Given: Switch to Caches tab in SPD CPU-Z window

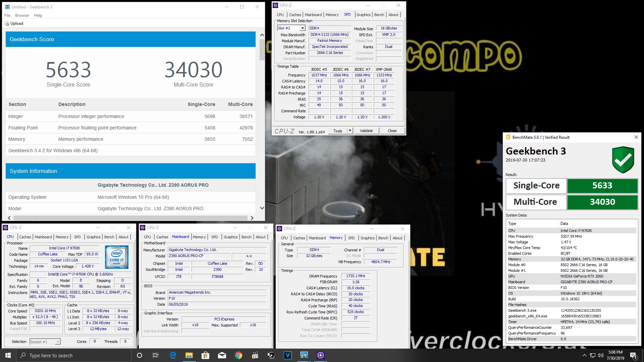Looking at the screenshot, I should [x=295, y=15].
